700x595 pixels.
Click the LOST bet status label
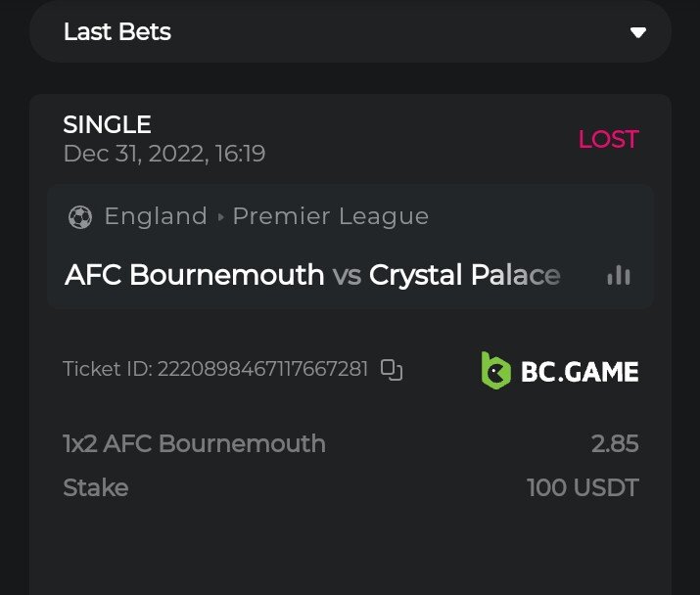point(608,140)
